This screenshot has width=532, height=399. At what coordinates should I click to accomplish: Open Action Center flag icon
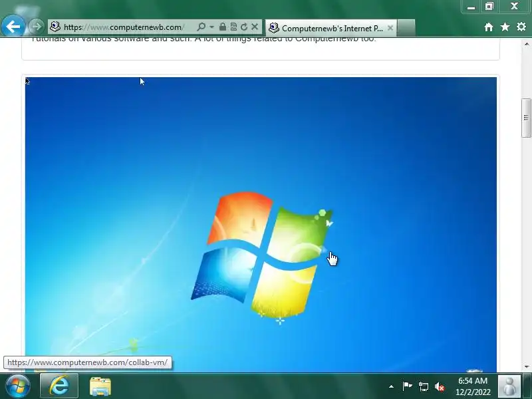click(407, 386)
